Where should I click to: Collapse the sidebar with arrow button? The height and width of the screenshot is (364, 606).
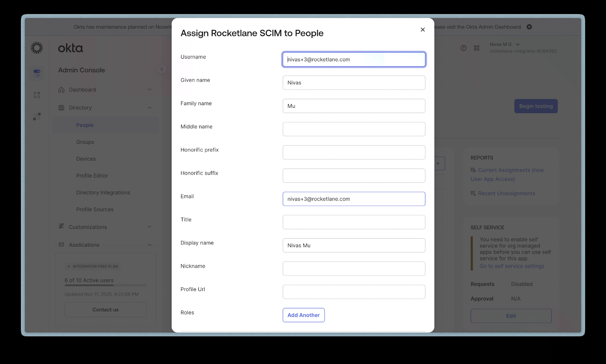pos(162,69)
